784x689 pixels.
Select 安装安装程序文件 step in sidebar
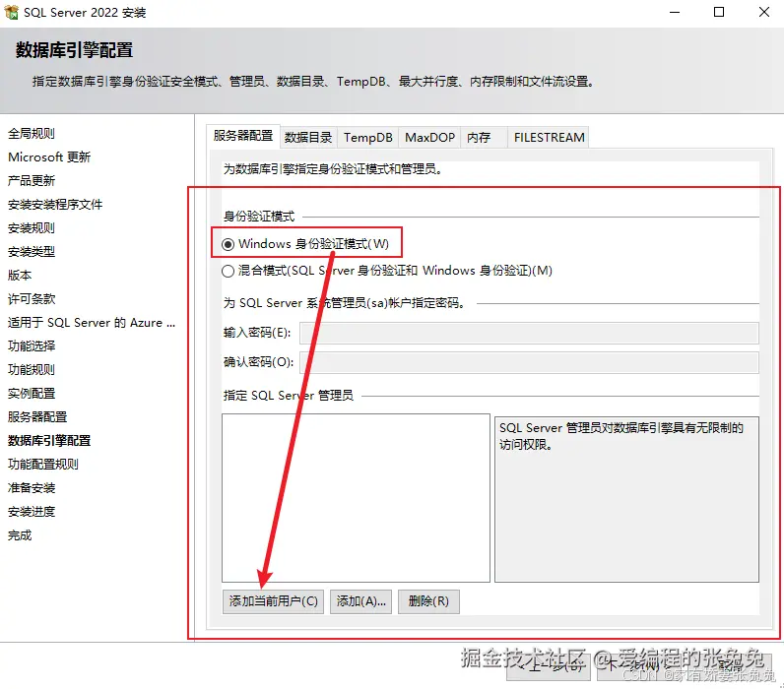coord(55,205)
